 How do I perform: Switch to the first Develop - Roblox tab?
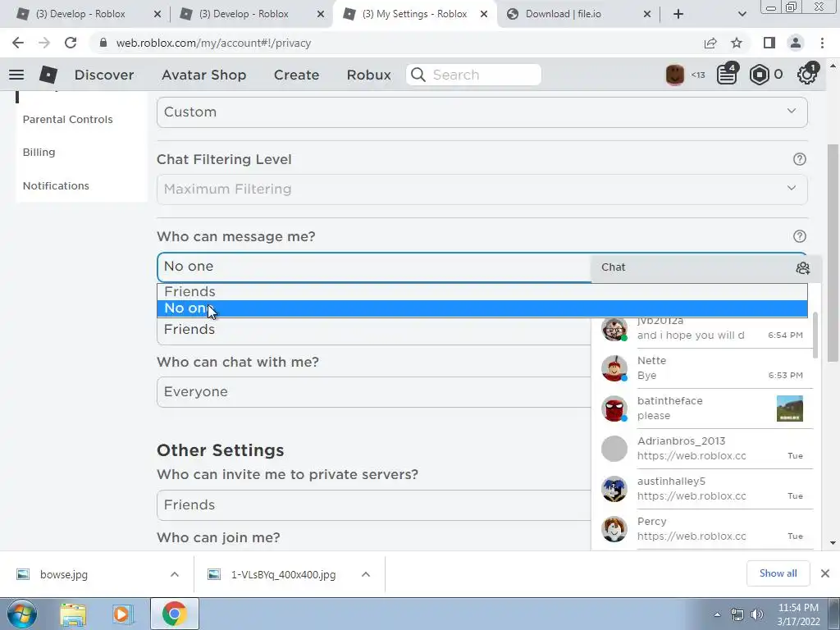click(89, 15)
